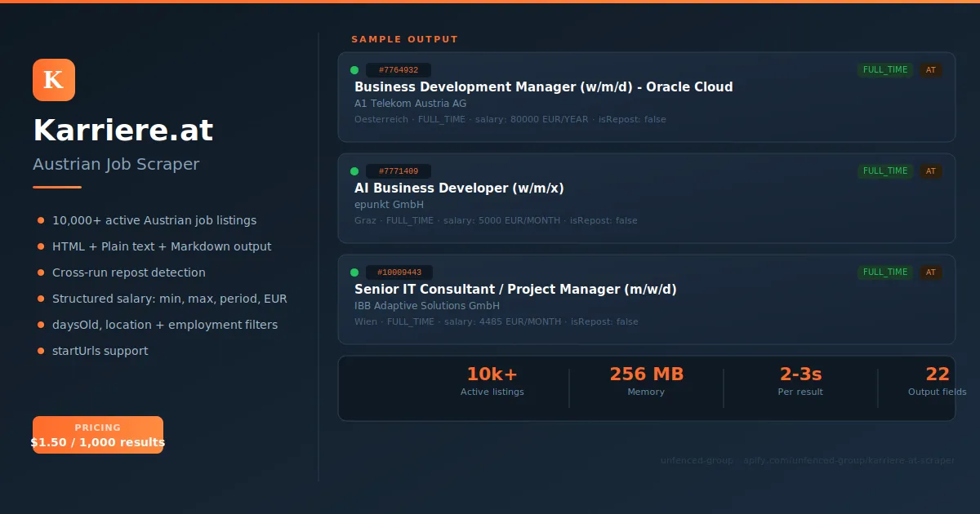
Task: Click FULL_TIME tag on AI Business Developer card
Action: (x=885, y=171)
